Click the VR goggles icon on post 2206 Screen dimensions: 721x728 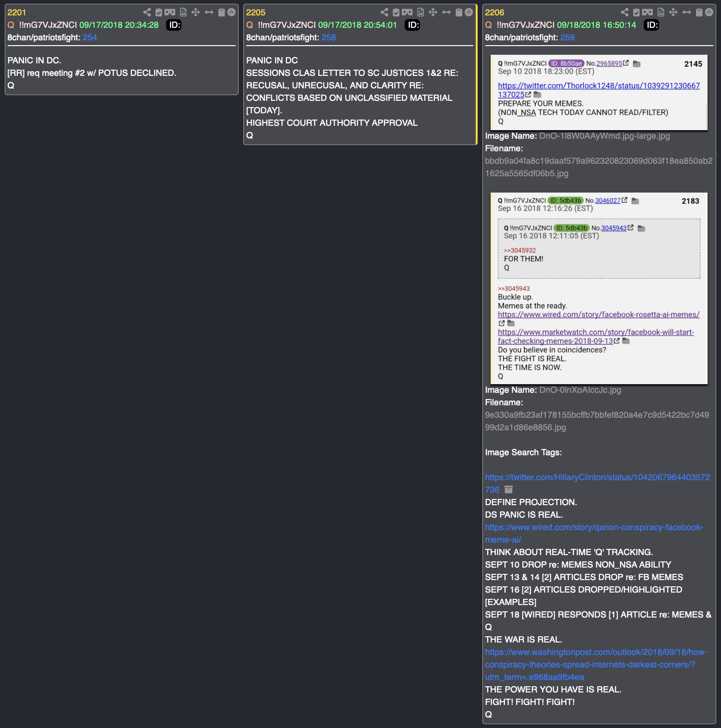click(x=648, y=12)
